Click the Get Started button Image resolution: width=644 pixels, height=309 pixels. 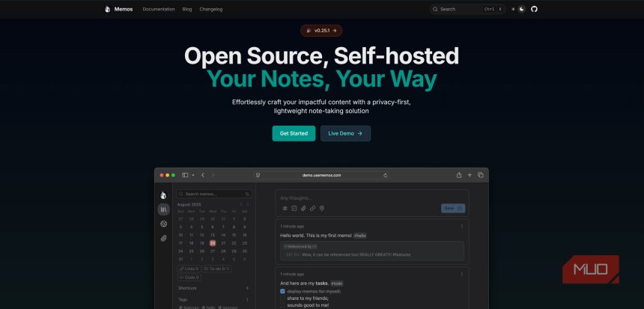[294, 133]
